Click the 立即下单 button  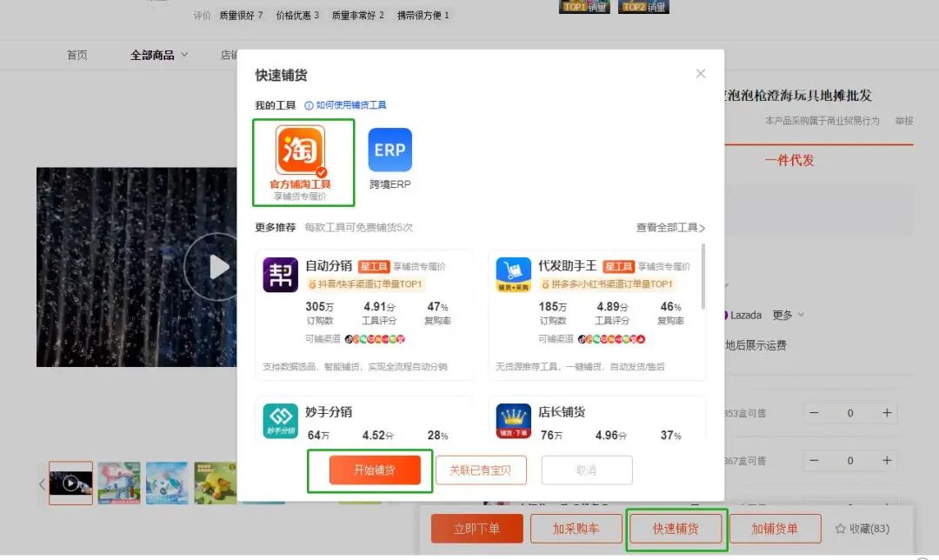[x=476, y=529]
